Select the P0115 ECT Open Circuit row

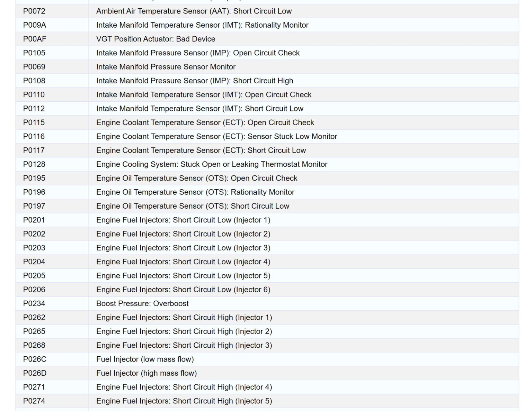205,122
